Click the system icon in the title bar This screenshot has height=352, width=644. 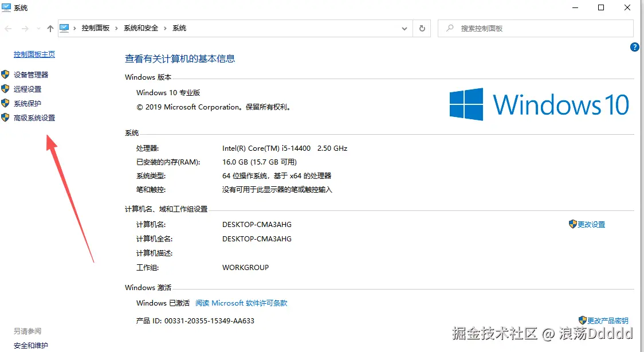click(6, 7)
